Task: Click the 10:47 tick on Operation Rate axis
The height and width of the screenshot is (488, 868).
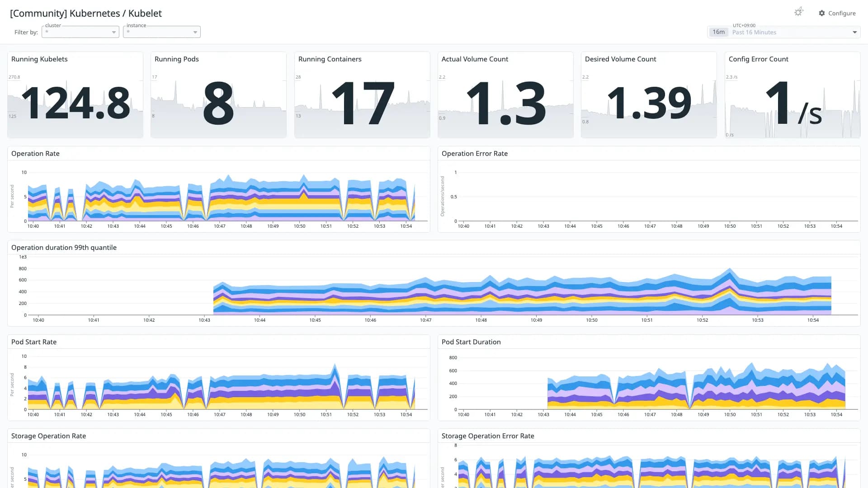Action: click(x=220, y=226)
